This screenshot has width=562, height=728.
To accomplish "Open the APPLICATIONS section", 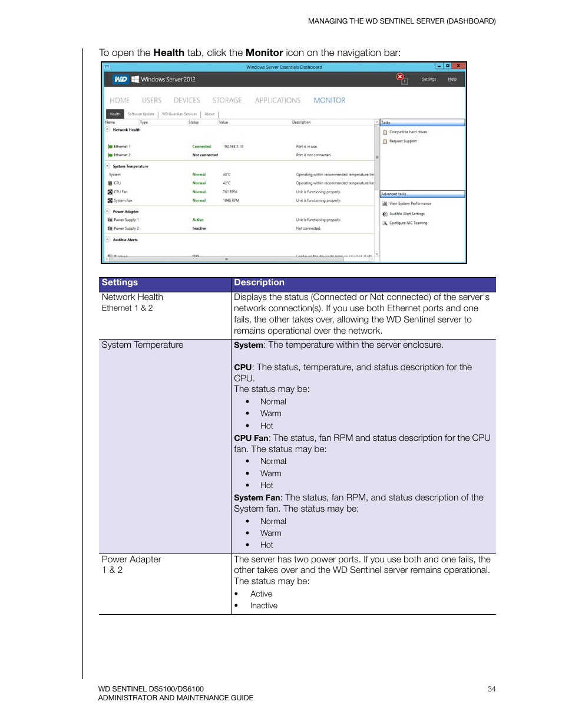I will tap(277, 100).
